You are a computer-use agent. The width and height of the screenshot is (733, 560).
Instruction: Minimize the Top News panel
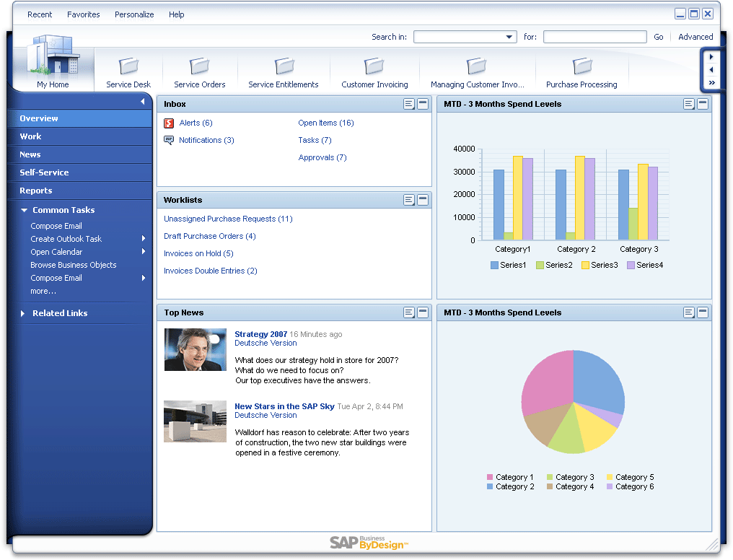(x=423, y=312)
